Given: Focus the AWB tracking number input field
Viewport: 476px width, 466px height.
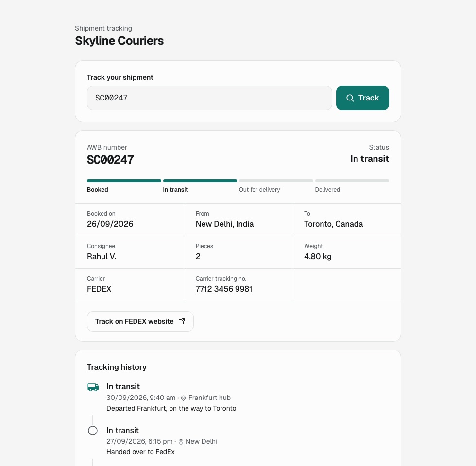Looking at the screenshot, I should pyautogui.click(x=209, y=98).
